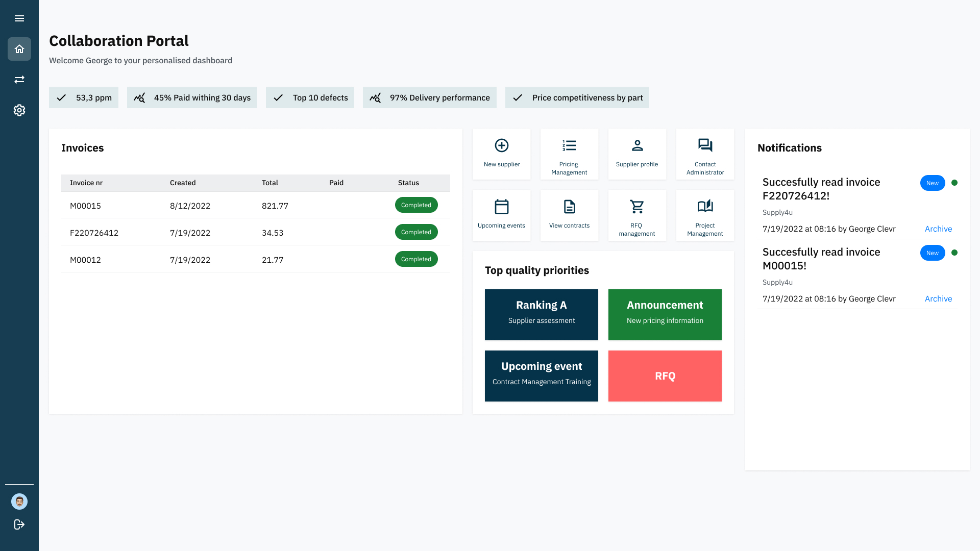Open Pricing Management
The height and width of the screenshot is (551, 980).
569,145
